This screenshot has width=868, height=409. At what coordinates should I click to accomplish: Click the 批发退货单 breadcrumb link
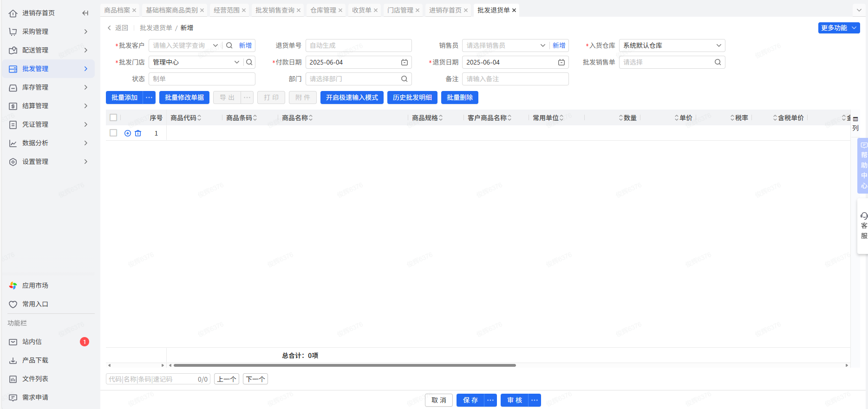pyautogui.click(x=156, y=28)
